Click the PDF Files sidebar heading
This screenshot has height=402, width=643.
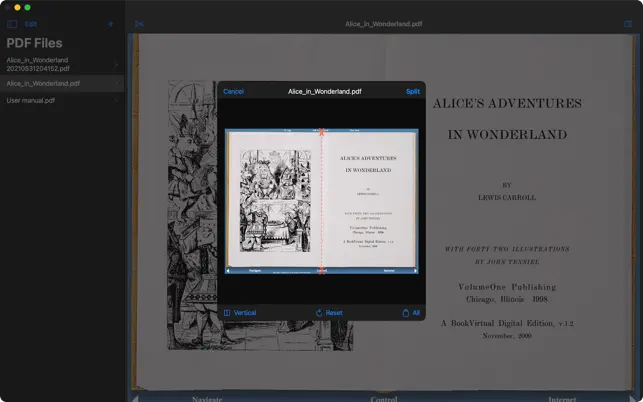pyautogui.click(x=34, y=43)
